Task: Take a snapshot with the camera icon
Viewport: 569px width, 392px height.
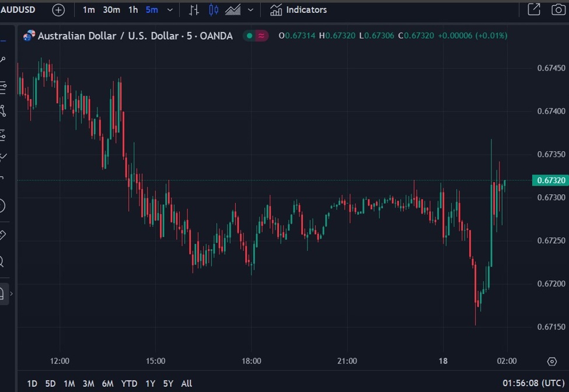Action: tap(558, 9)
